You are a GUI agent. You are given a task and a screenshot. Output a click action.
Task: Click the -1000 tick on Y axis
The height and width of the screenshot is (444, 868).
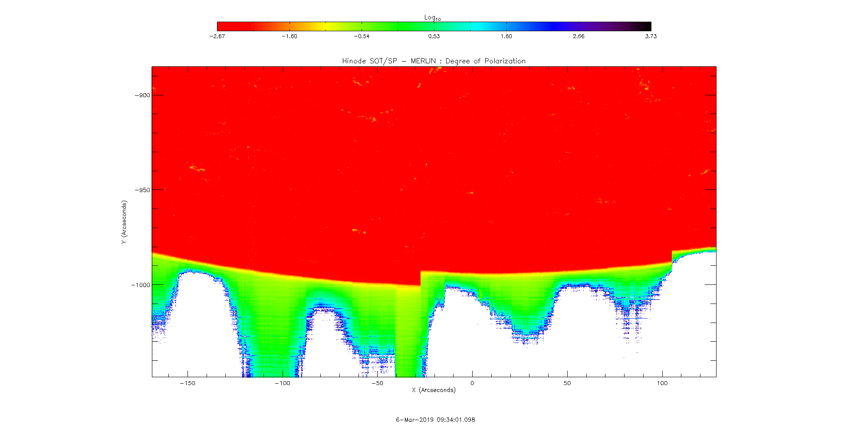[141, 285]
